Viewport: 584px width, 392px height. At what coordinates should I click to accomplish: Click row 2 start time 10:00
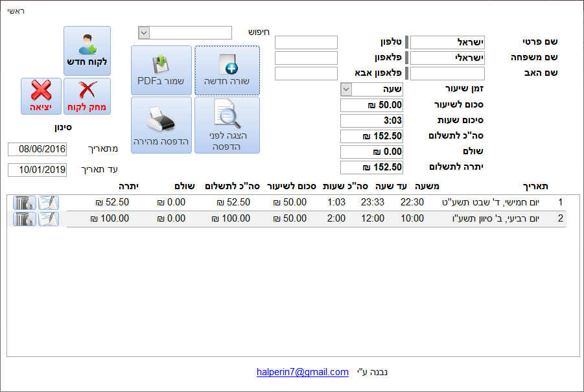[412, 218]
